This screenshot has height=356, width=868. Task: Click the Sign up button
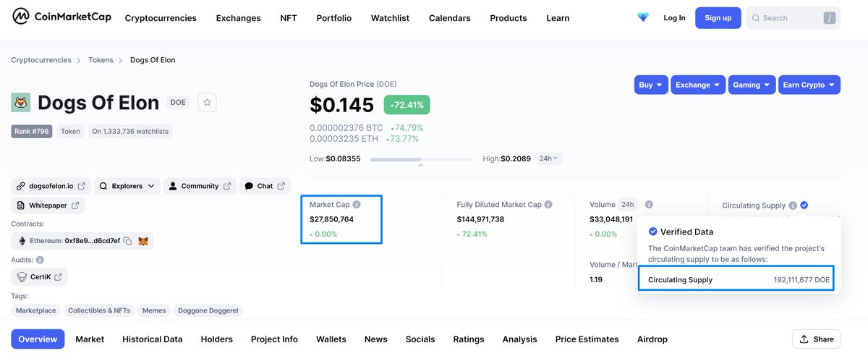[718, 18]
